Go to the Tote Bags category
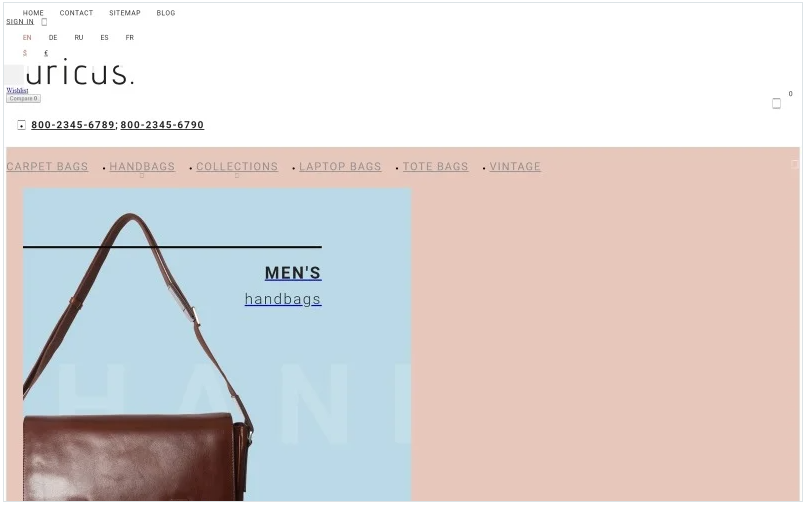 click(435, 167)
